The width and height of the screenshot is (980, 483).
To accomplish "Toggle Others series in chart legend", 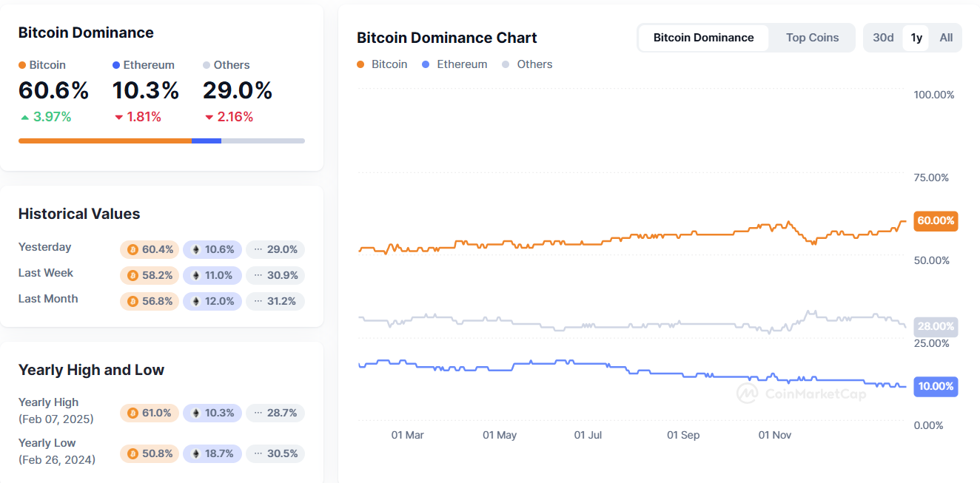I will pos(527,64).
